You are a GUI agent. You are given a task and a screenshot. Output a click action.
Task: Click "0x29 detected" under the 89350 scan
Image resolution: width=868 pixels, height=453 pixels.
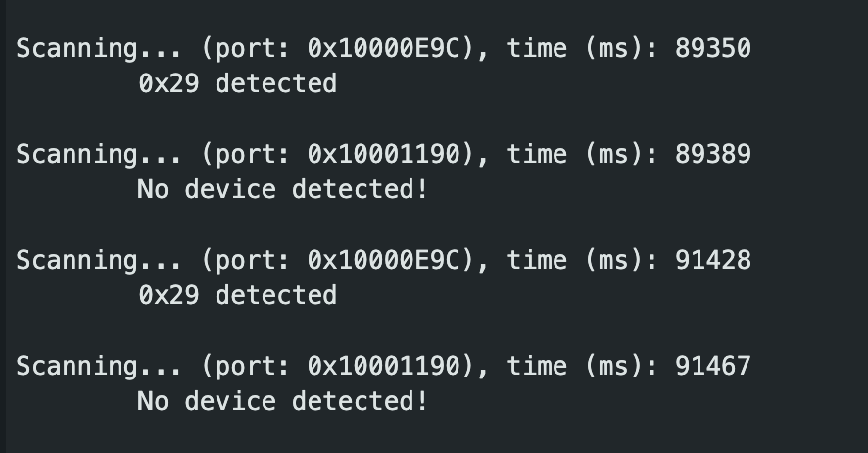[x=237, y=83]
